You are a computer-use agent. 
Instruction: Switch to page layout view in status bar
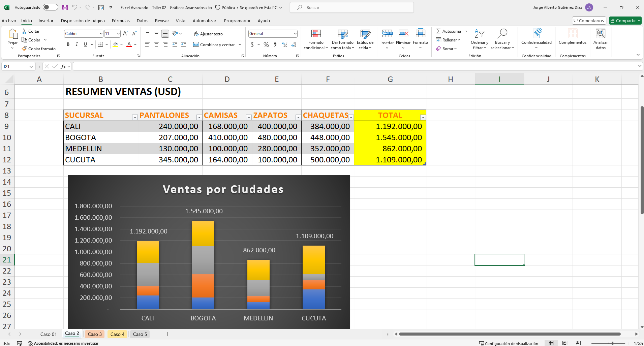(x=565, y=343)
